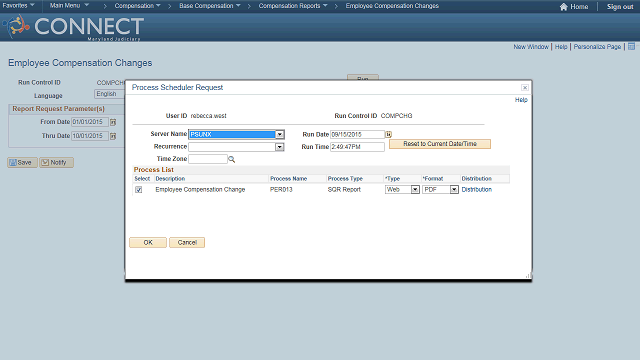Open the Favorites menu
The image size is (640, 360).
(18, 6)
